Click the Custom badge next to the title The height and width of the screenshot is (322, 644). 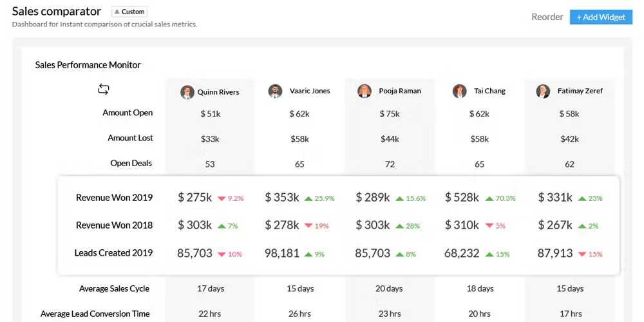(129, 12)
